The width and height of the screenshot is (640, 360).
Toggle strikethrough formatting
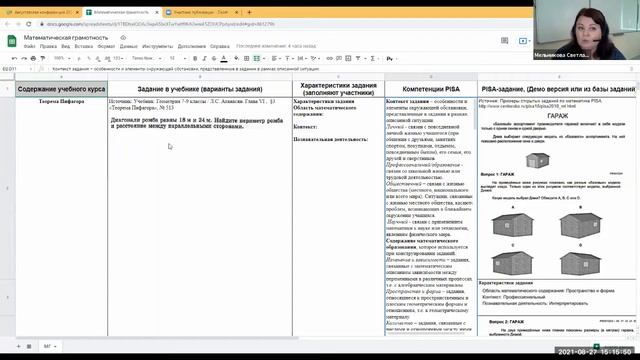click(214, 59)
